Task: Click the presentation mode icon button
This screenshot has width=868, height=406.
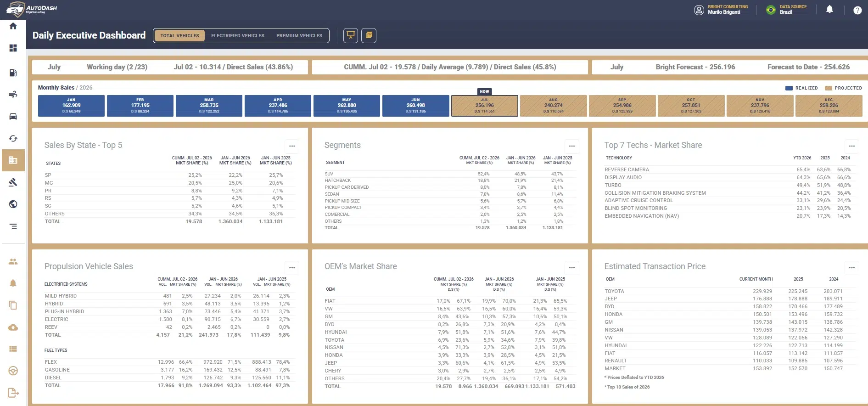Action: (351, 35)
